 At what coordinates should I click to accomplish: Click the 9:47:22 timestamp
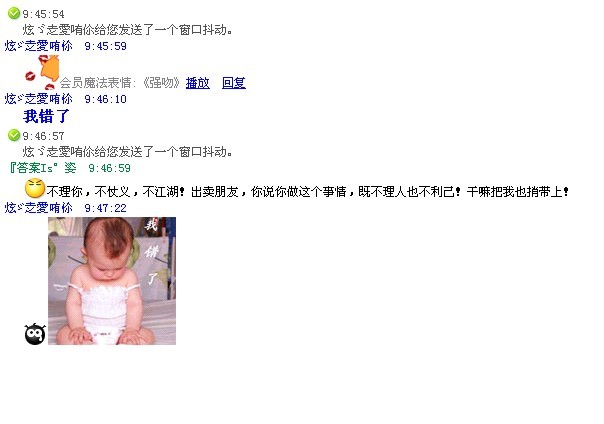tap(106, 208)
